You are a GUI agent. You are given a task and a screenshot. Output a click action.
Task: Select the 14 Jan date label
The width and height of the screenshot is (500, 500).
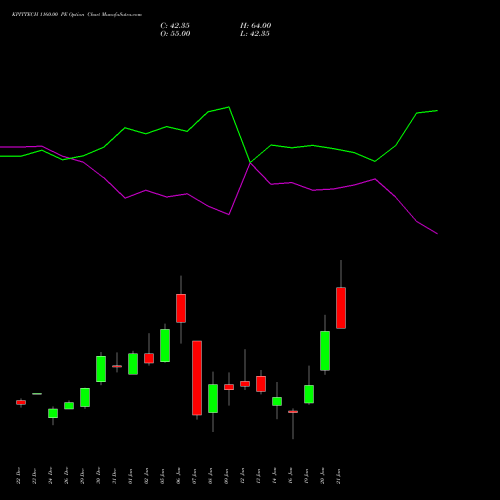(x=275, y=476)
